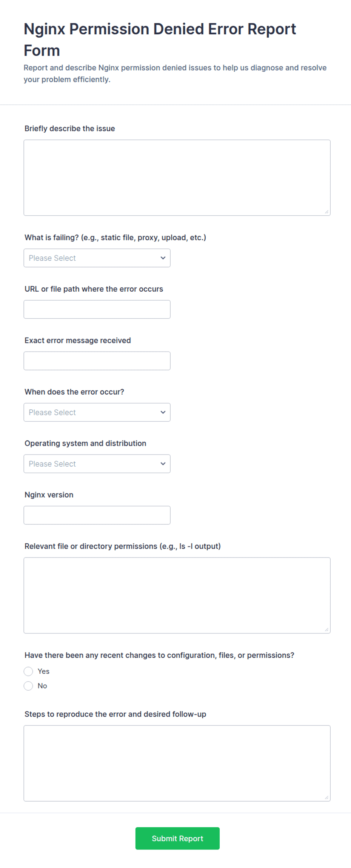The height and width of the screenshot is (868, 351).
Task: Expand the 'When does the error occur?' dropdown
Action: [x=97, y=412]
